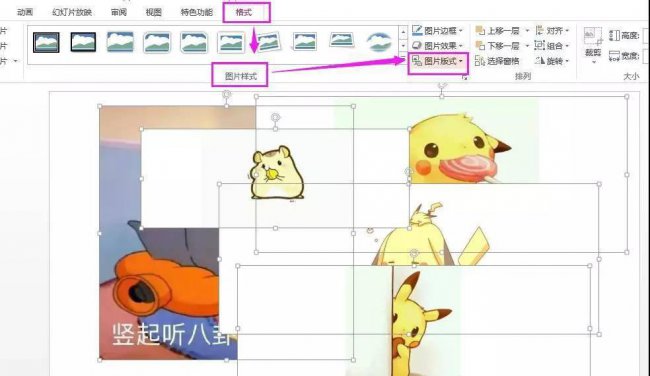Open the 组合 group objects menu
This screenshot has height=376, width=650.
point(552,46)
